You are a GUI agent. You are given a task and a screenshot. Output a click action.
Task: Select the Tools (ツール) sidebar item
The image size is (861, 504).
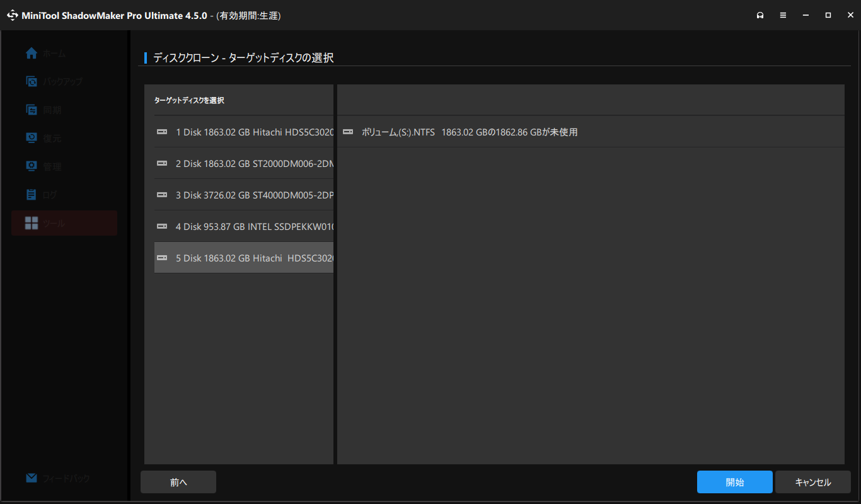(64, 223)
